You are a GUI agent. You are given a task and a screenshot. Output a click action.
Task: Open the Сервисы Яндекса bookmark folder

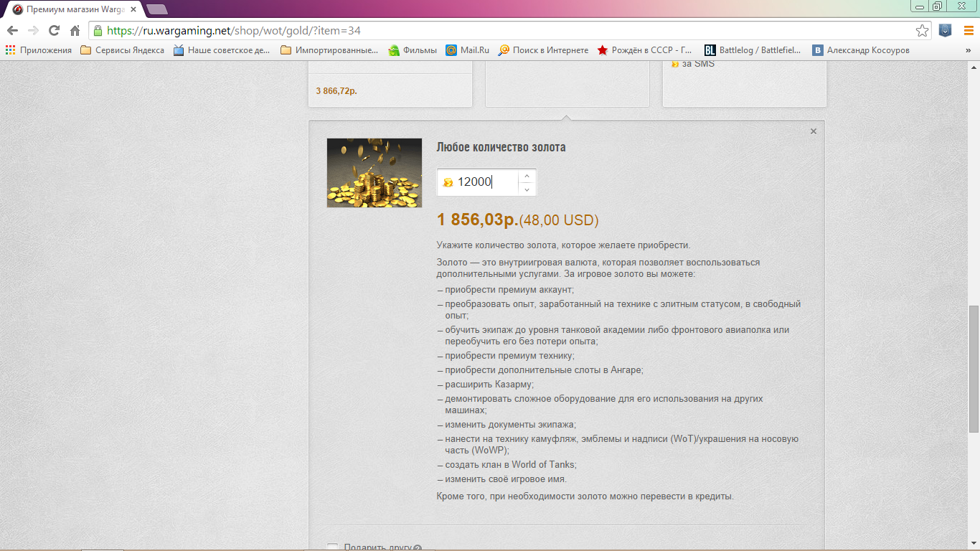pyautogui.click(x=123, y=50)
